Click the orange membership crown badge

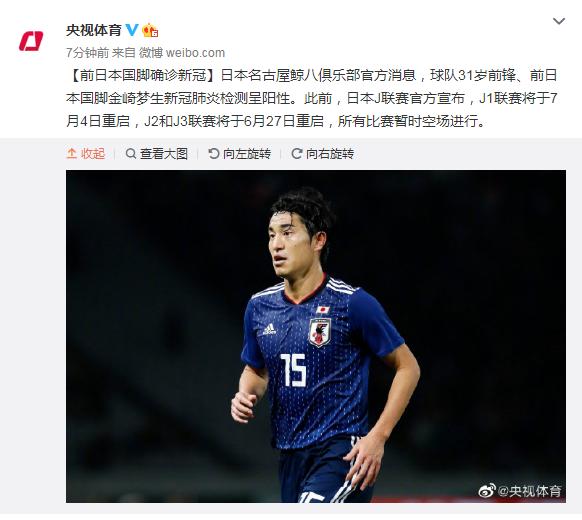(x=150, y=30)
